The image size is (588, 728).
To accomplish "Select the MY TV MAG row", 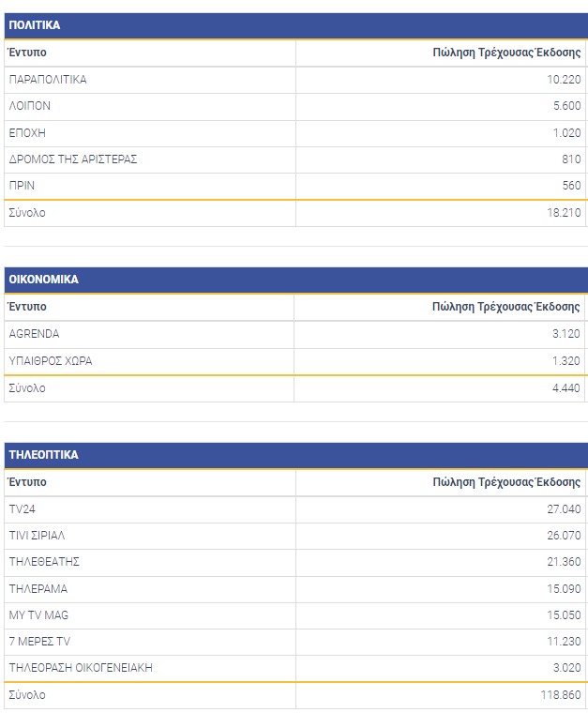I will pyautogui.click(x=38, y=615).
